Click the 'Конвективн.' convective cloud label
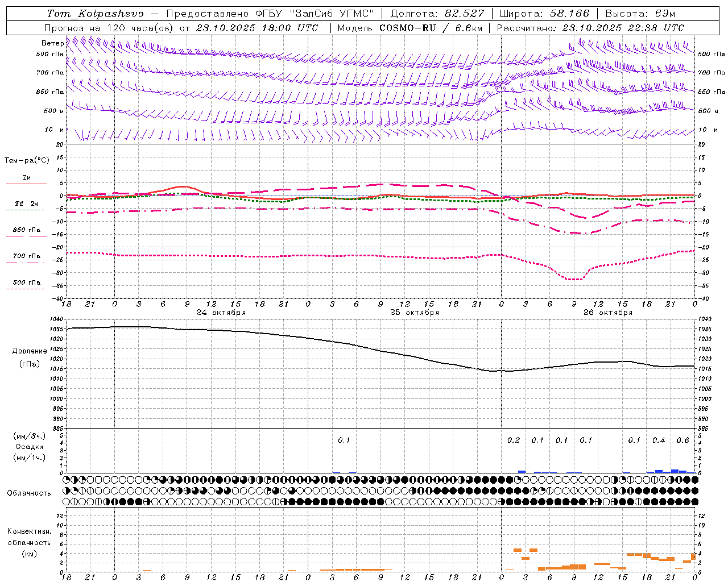Image resolution: width=728 pixels, height=582 pixels. (29, 531)
